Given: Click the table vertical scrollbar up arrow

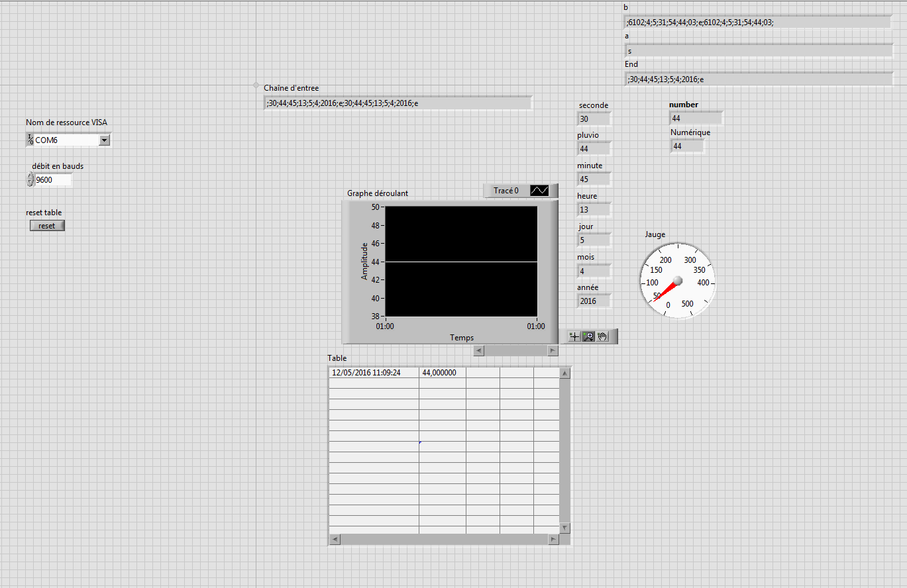Looking at the screenshot, I should [564, 374].
